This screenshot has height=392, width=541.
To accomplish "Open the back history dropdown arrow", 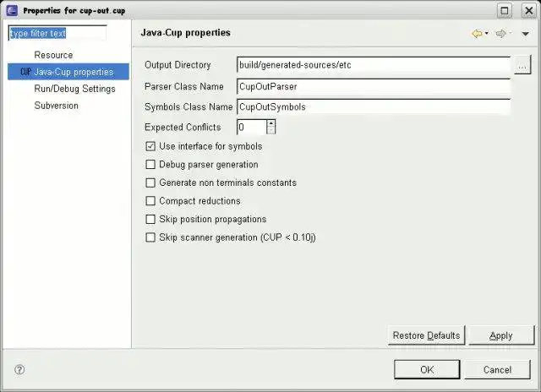I will point(487,34).
